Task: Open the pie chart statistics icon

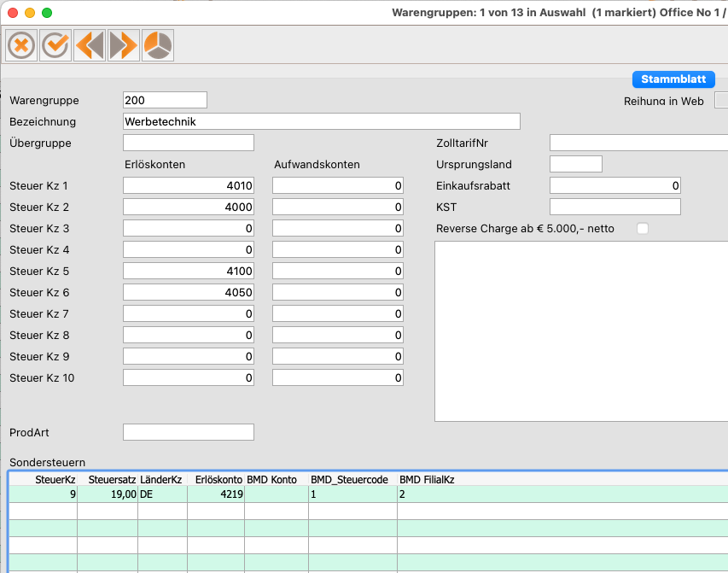Action: (157, 44)
